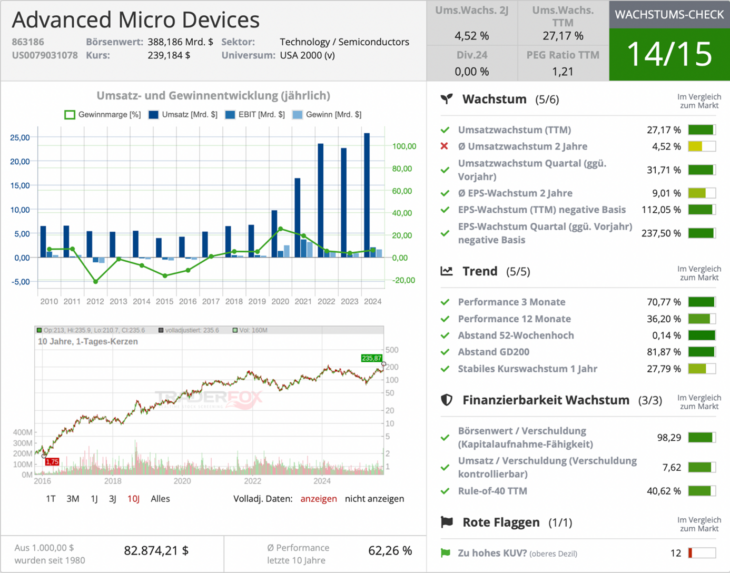Select the 1T chart timeframe

click(x=50, y=498)
